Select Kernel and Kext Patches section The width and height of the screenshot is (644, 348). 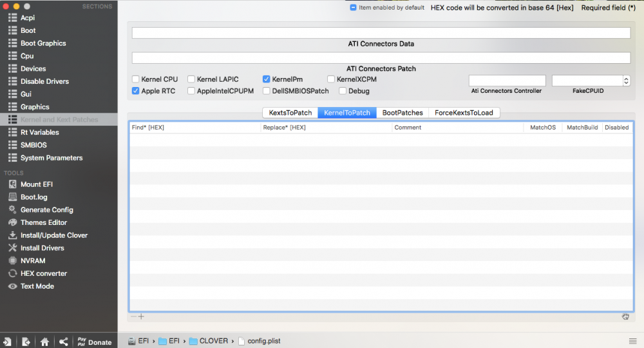(x=59, y=120)
